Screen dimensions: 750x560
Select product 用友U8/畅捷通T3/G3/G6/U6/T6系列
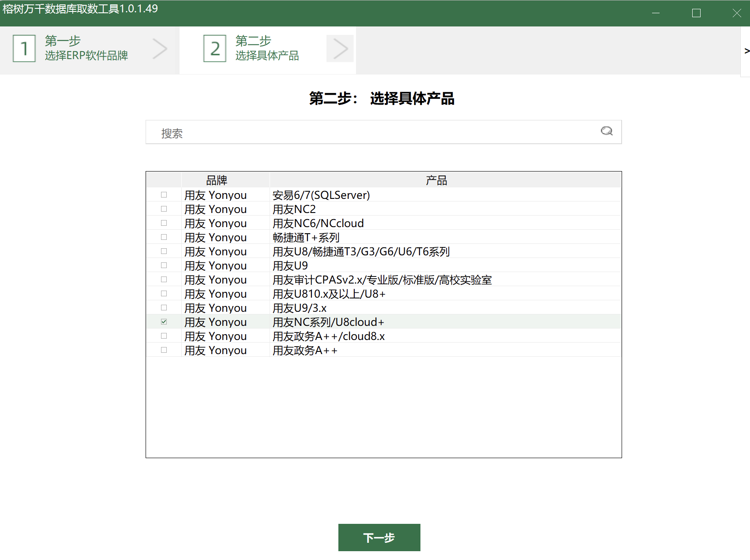point(361,251)
